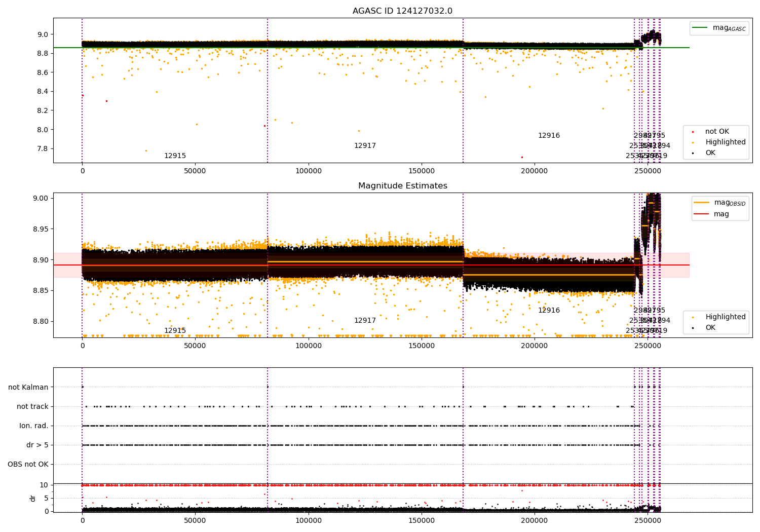Select the red 'mag' legend entry
The width and height of the screenshot is (760, 532).
(x=712, y=214)
